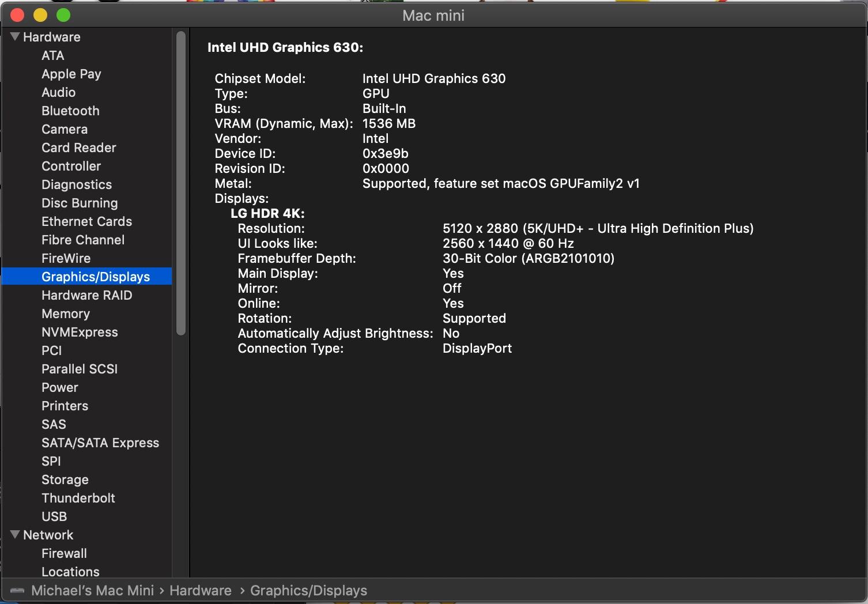
Task: Select Bluetooth in sidebar
Action: [x=70, y=111]
